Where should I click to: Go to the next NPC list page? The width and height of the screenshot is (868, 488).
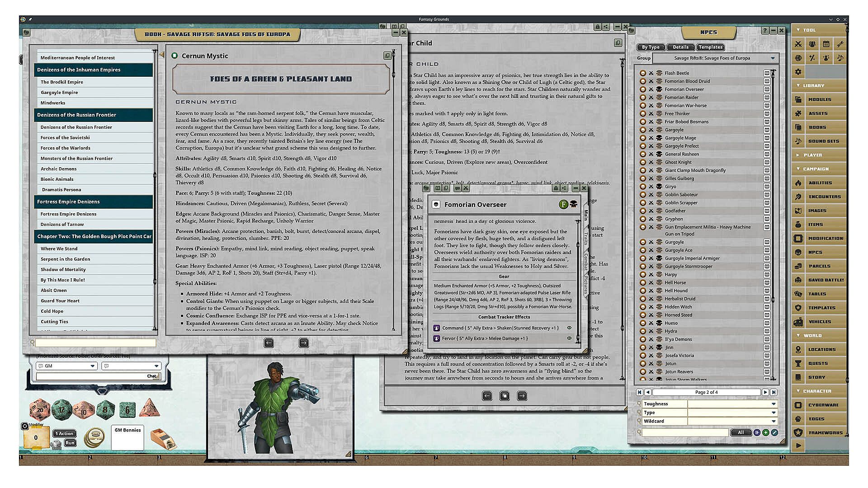[765, 392]
